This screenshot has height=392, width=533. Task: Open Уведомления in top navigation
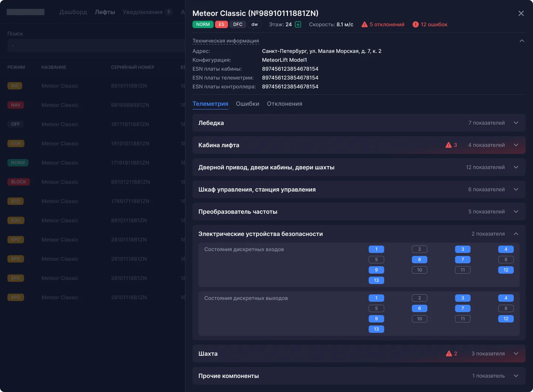[x=143, y=12]
